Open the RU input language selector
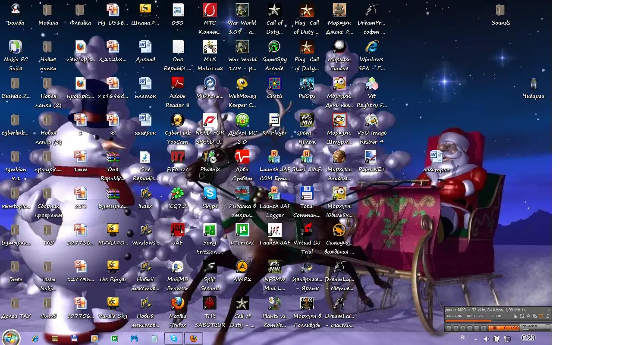 464,338
